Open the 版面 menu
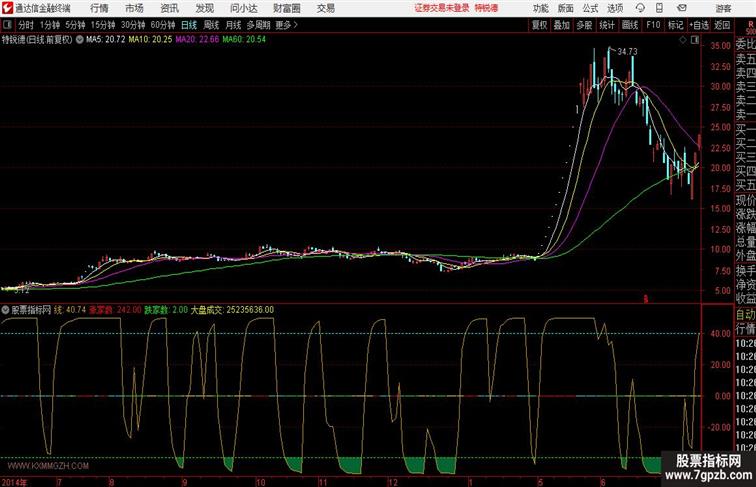This screenshot has height=487, width=756. pos(566,8)
